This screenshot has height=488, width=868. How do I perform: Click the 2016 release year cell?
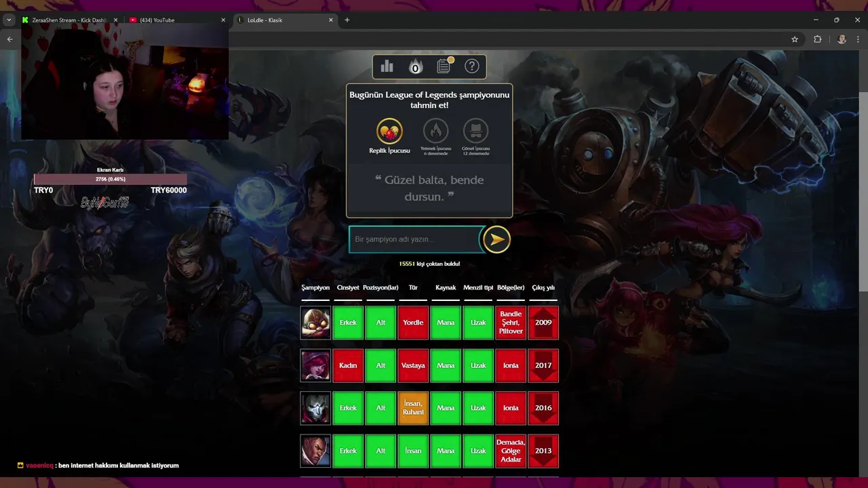coord(543,408)
